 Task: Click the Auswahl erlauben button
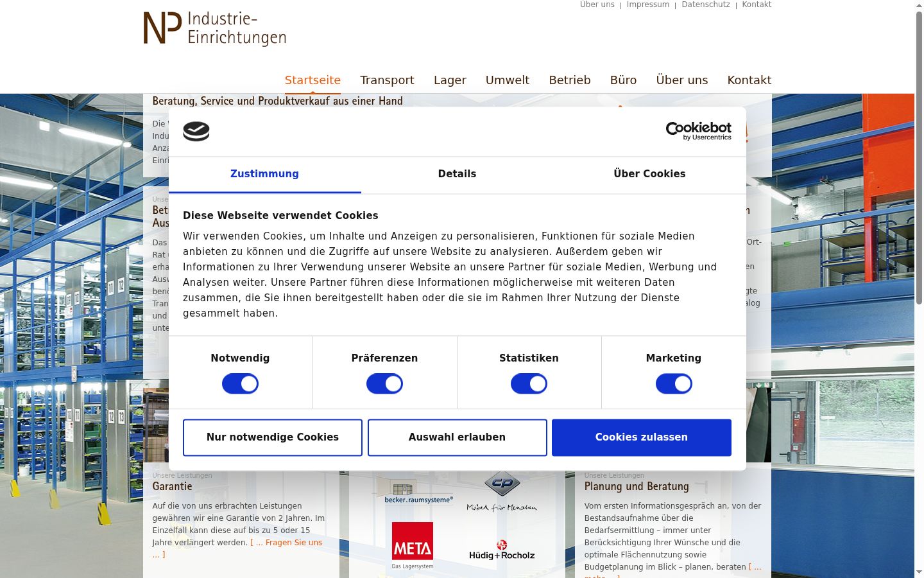click(457, 437)
